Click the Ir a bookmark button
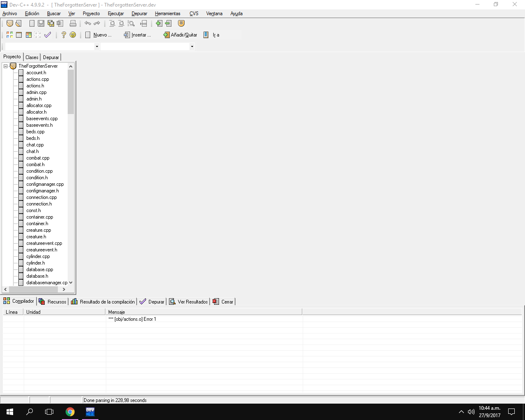525x420 pixels. click(x=212, y=35)
